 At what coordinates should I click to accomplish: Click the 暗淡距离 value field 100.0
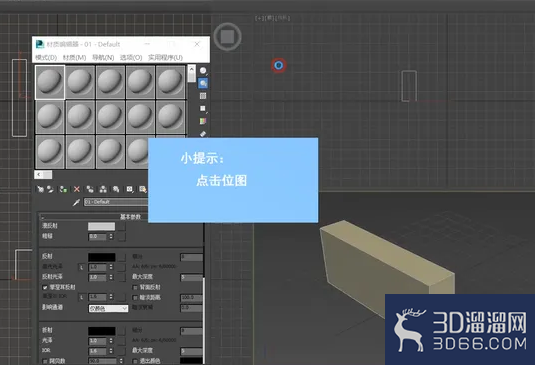(x=191, y=298)
